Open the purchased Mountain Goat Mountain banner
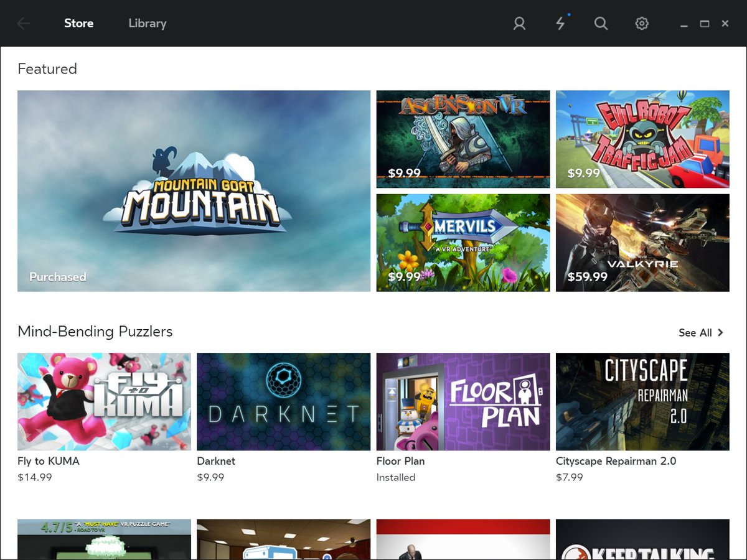 click(x=194, y=190)
